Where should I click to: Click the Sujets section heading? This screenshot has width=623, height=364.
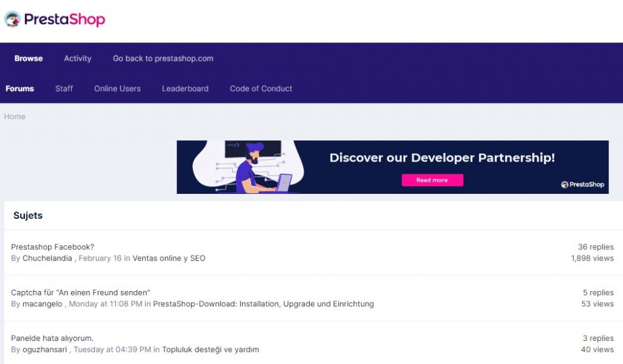point(28,215)
